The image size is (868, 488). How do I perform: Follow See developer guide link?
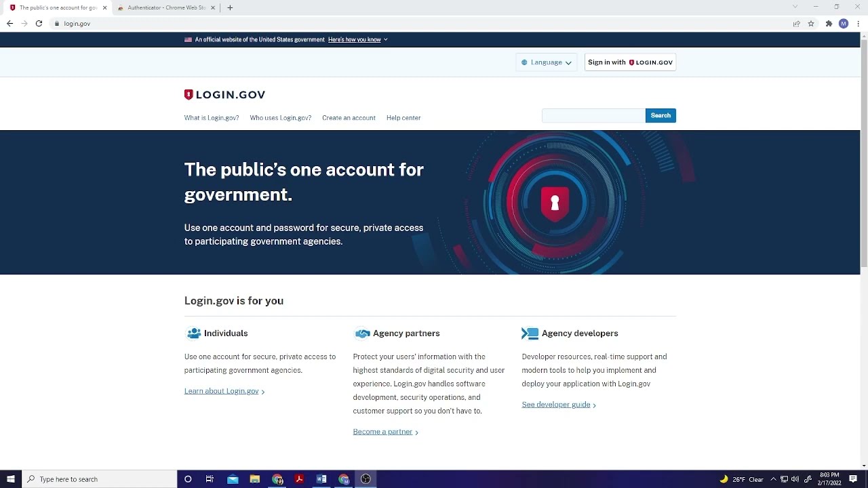pyautogui.click(x=559, y=405)
